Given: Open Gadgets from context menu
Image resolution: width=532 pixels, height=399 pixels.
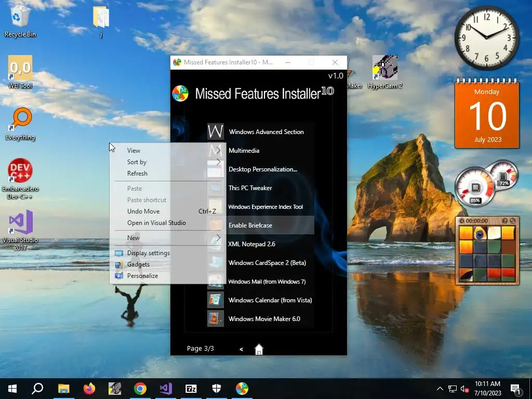Looking at the screenshot, I should click(x=168, y=264).
